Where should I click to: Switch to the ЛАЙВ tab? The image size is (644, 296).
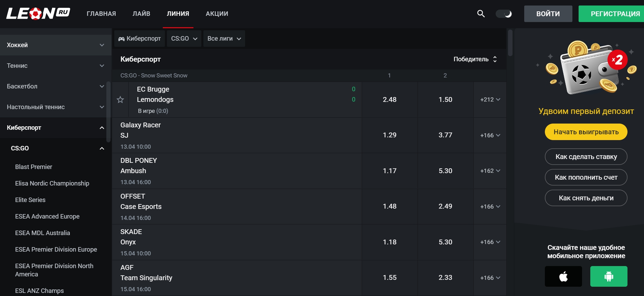click(141, 14)
